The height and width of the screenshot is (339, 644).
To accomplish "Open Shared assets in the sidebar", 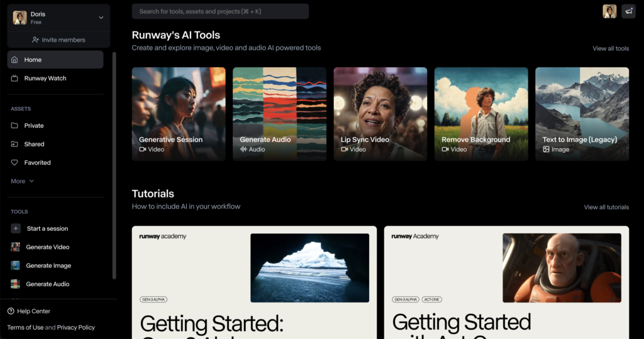I will click(34, 144).
